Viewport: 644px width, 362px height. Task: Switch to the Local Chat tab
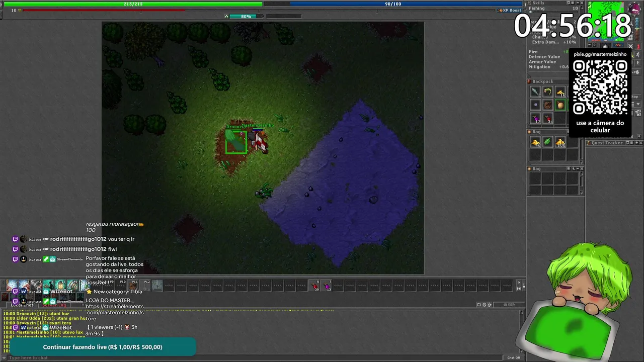[x=22, y=305]
